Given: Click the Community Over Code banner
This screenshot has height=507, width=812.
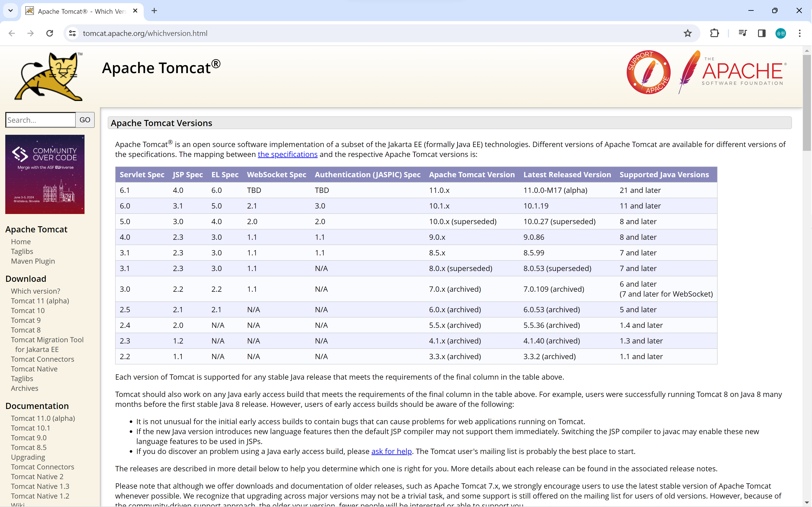Looking at the screenshot, I should (x=45, y=174).
